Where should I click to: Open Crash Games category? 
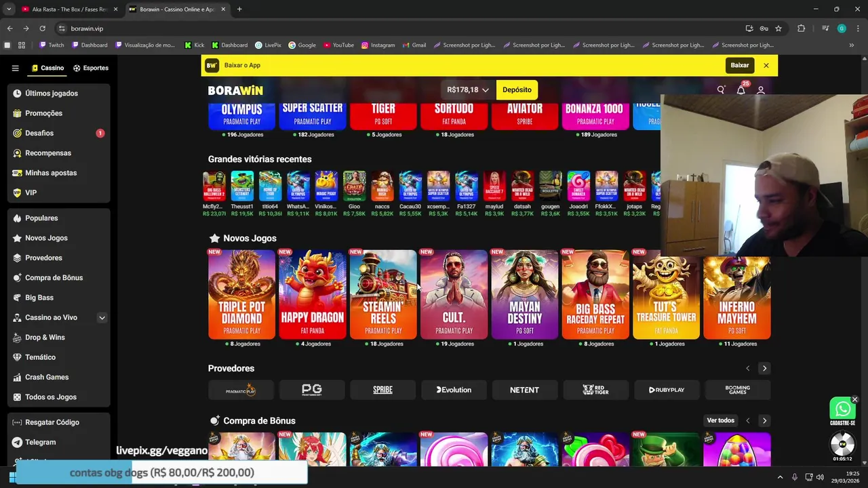point(58,377)
